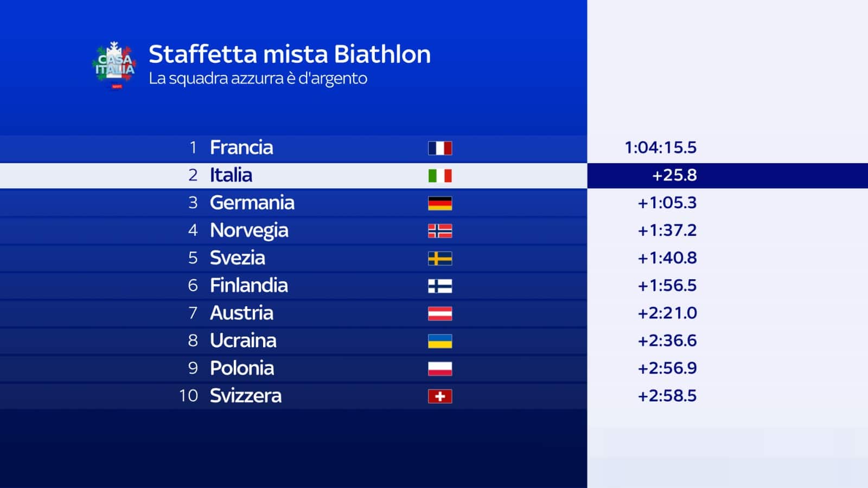Screen dimensions: 868x488
Task: Select the Ucraina team name
Action: click(x=243, y=341)
